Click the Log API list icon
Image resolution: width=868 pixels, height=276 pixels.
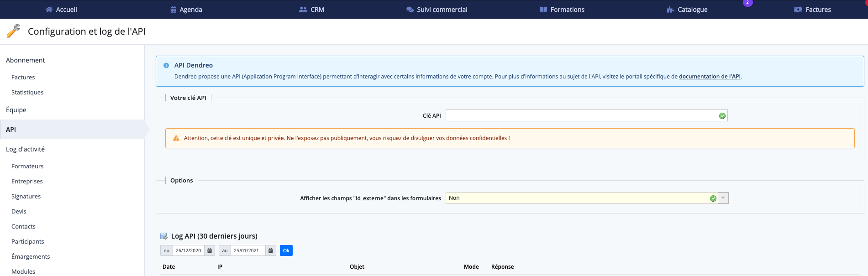click(x=164, y=236)
